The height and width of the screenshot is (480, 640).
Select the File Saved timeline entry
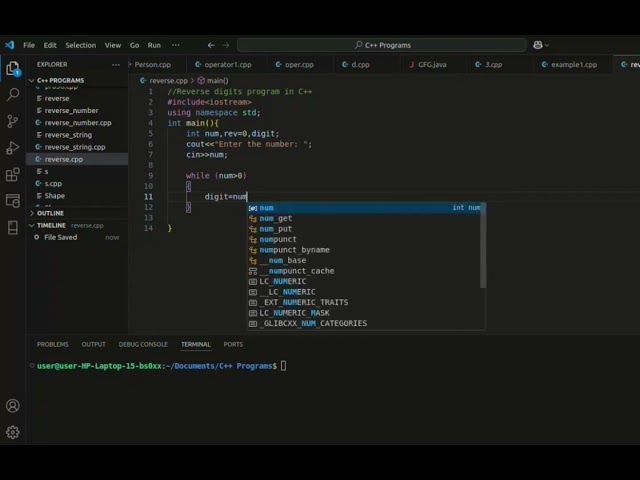click(x=77, y=237)
